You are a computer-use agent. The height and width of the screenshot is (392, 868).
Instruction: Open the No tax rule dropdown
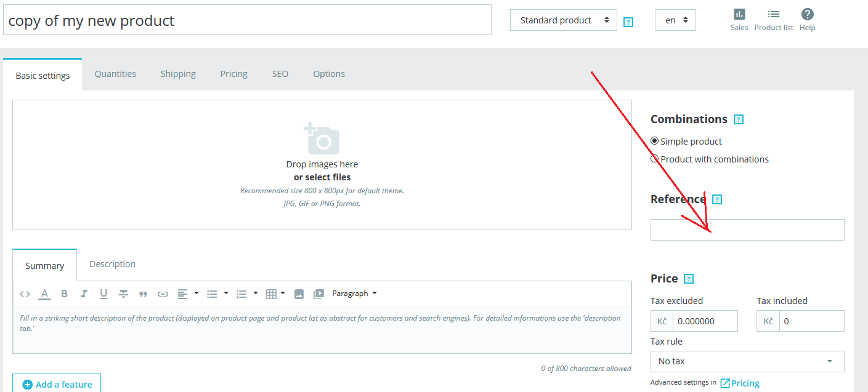747,361
